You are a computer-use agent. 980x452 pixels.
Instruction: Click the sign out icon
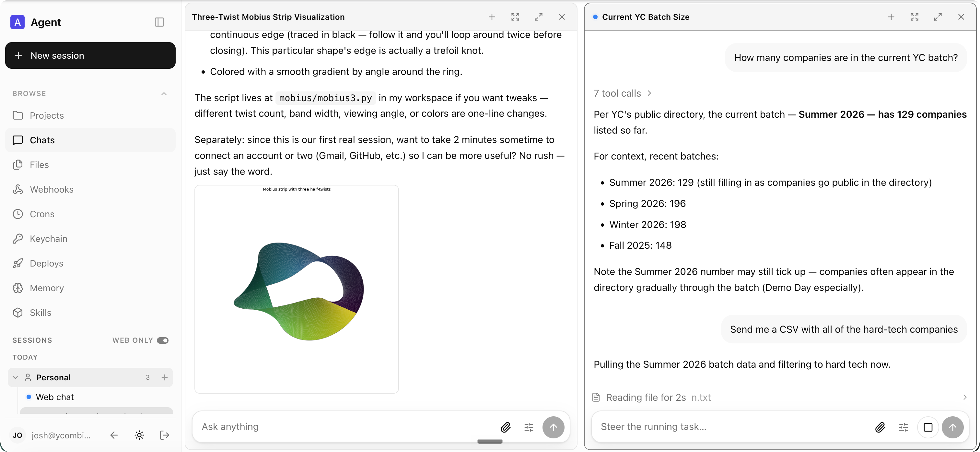click(164, 435)
